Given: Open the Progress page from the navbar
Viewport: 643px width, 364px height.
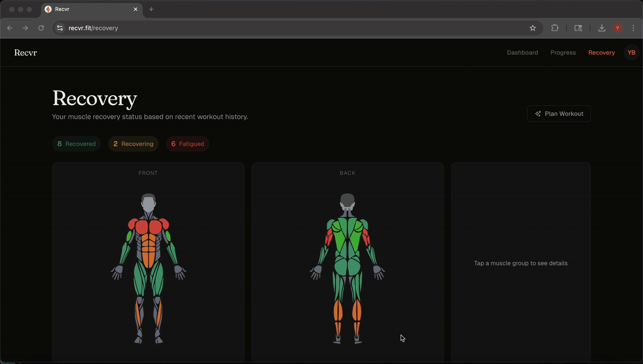Looking at the screenshot, I should [x=563, y=52].
